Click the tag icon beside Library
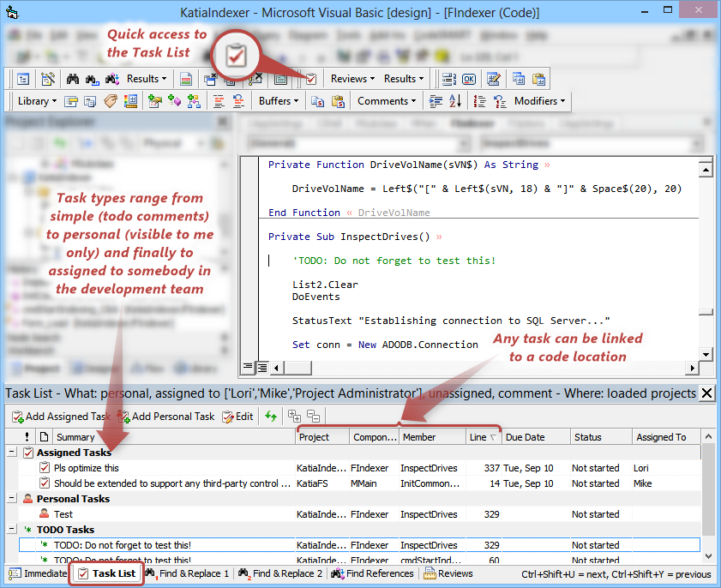 [111, 101]
